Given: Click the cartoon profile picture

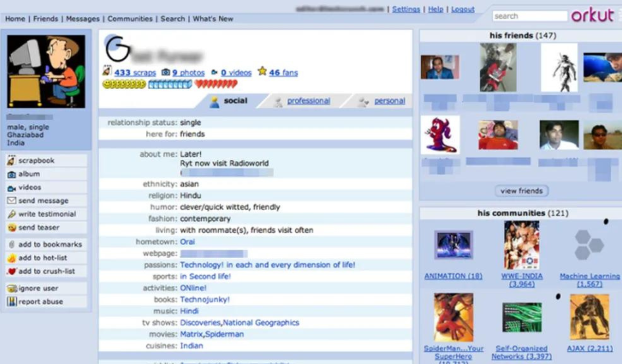Looking at the screenshot, I should (46, 71).
